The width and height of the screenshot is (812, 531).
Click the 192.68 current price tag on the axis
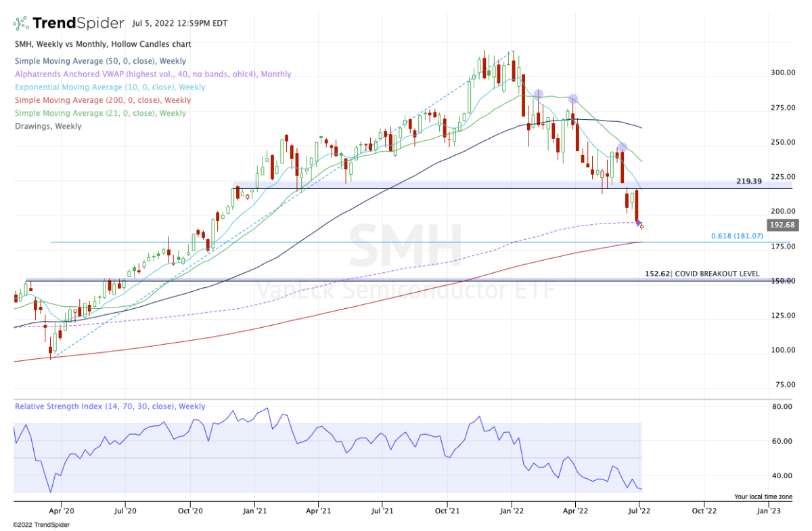782,225
